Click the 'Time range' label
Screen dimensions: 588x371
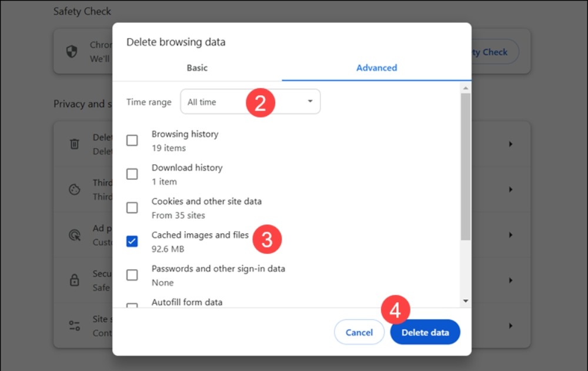pos(149,102)
